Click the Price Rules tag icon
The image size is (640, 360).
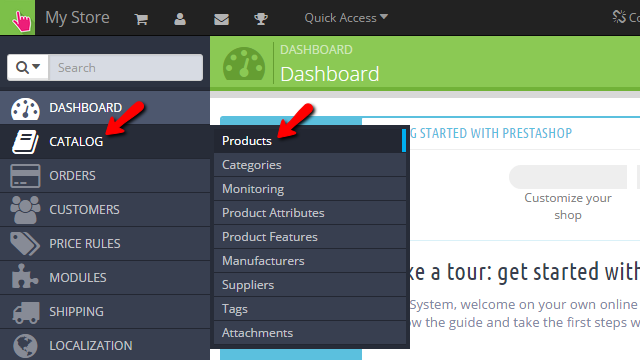click(x=25, y=243)
